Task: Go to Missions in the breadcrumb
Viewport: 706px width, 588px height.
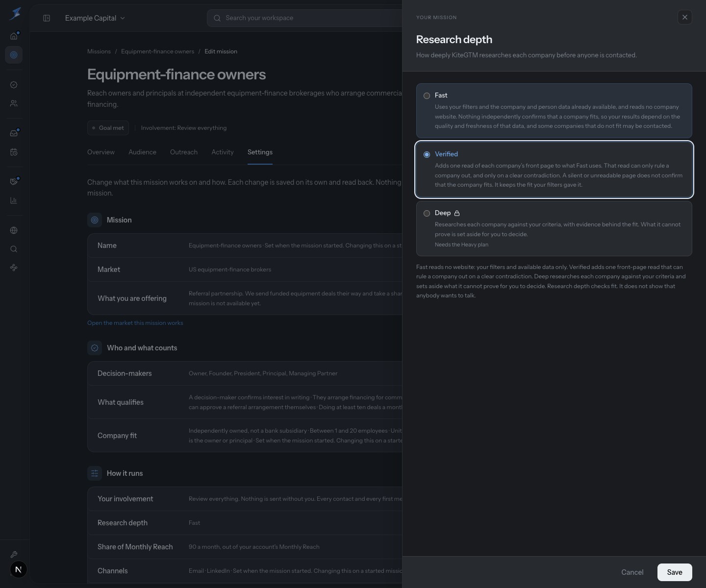Action: point(99,51)
